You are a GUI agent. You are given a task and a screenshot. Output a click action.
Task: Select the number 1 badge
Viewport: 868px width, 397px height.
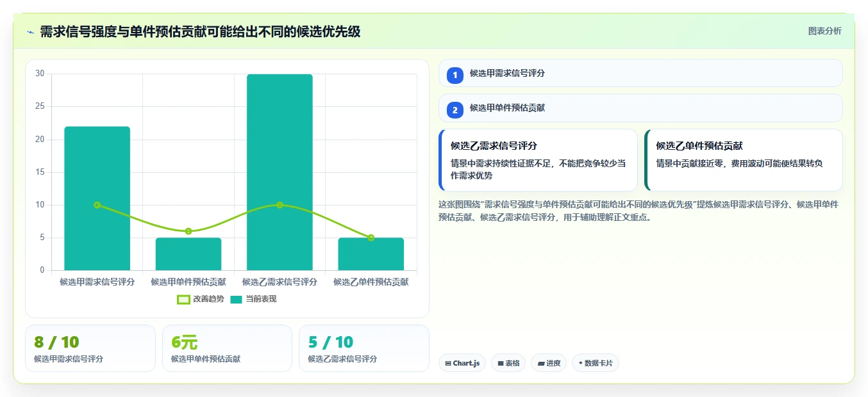click(455, 76)
